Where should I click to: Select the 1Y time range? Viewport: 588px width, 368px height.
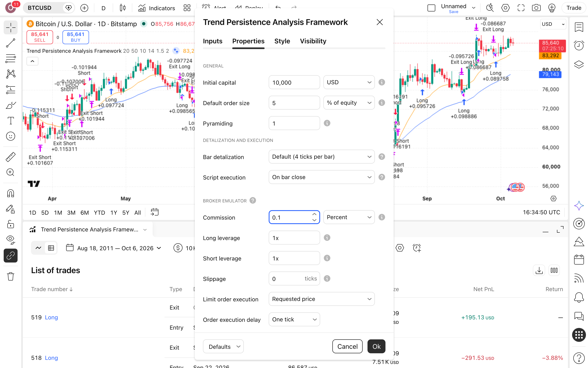coord(114,212)
